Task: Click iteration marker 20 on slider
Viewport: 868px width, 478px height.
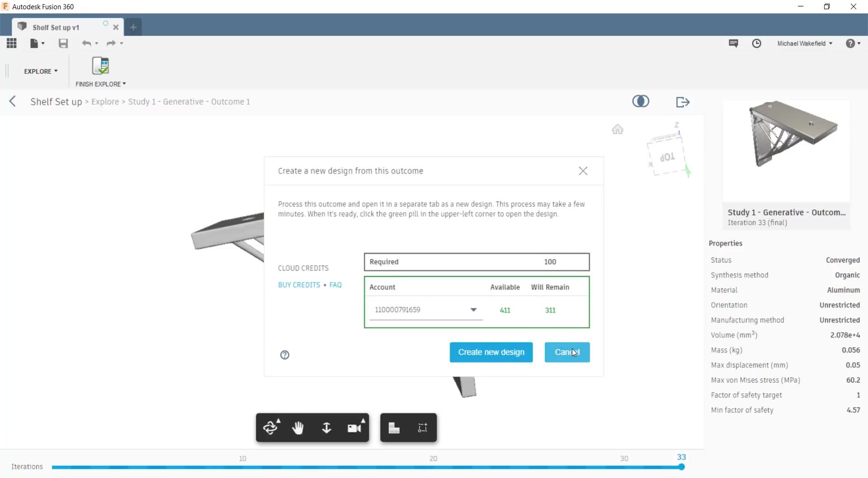Action: pos(433,459)
